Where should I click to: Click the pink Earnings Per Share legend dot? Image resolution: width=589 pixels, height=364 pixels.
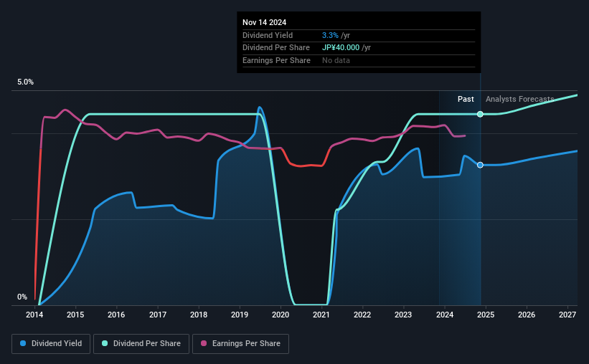coord(204,343)
